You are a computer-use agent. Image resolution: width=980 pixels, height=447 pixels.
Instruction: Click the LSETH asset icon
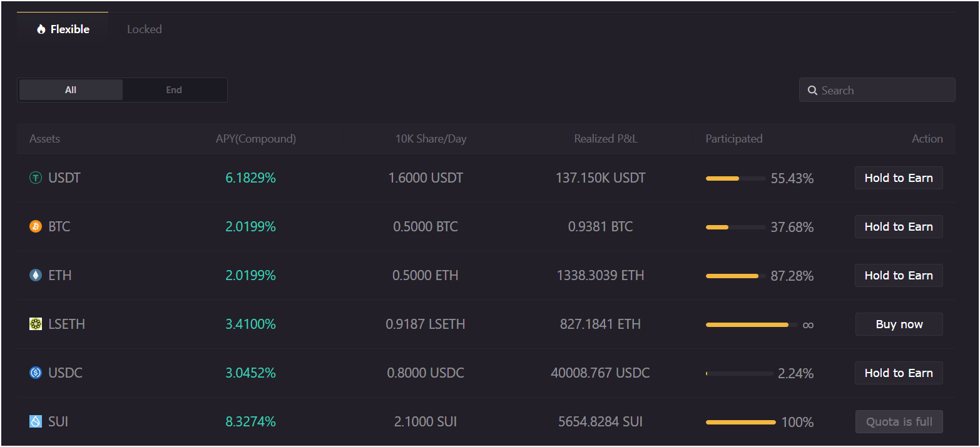[36, 324]
